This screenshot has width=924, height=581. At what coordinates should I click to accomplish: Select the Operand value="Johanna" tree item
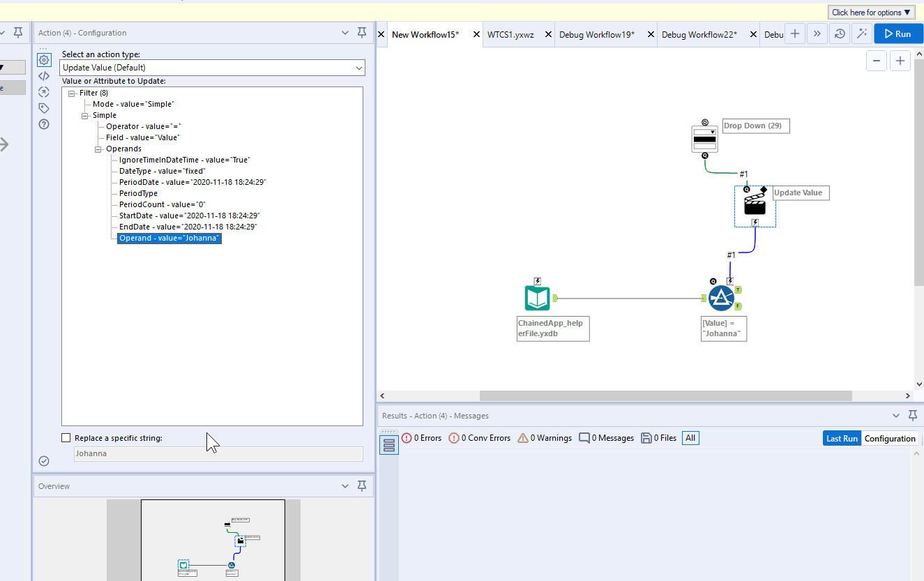169,238
